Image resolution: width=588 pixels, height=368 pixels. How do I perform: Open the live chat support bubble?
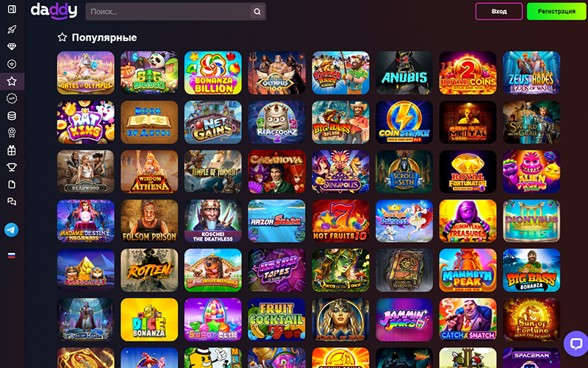576,344
